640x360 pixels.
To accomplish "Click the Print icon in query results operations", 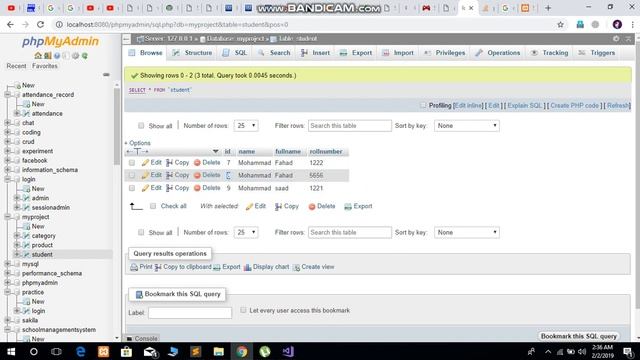I will tap(134, 267).
